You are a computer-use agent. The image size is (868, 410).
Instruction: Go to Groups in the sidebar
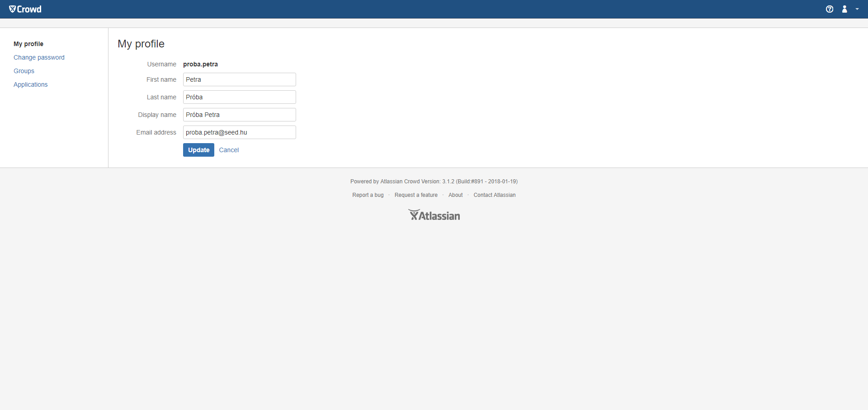click(x=24, y=71)
